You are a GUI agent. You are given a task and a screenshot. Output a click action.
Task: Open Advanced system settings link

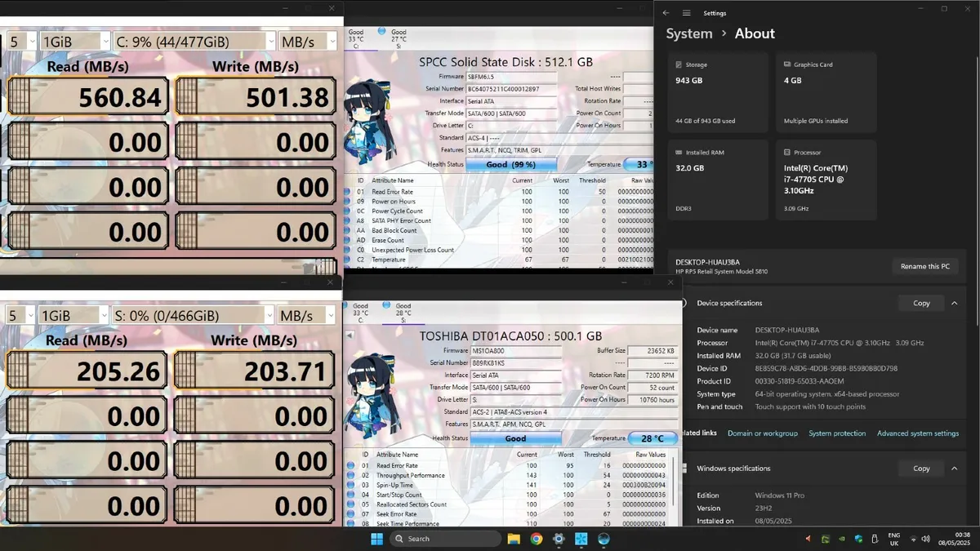click(x=918, y=433)
